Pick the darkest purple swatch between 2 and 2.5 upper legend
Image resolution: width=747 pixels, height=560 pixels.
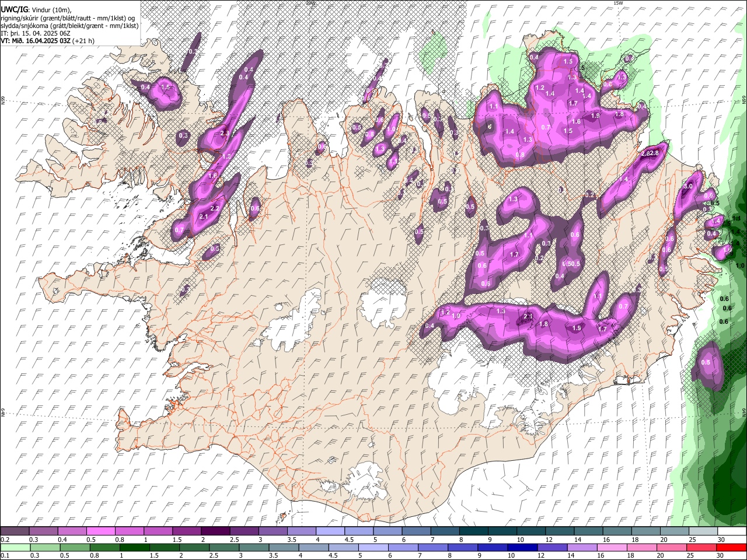point(215,531)
